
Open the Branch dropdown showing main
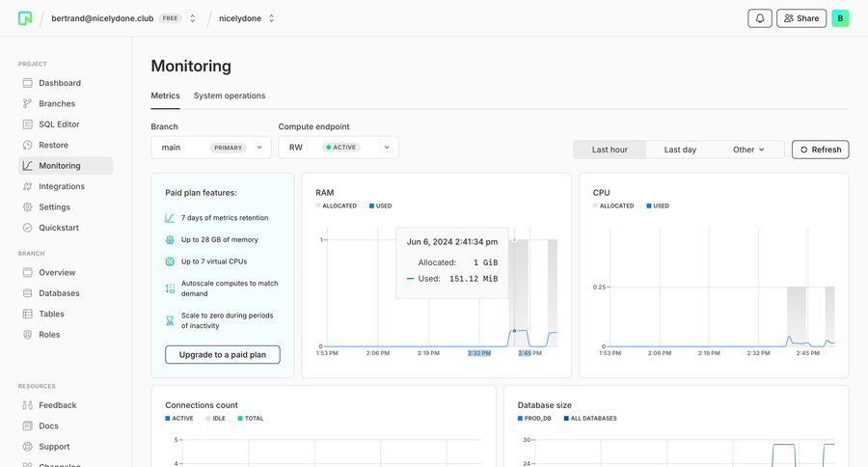pyautogui.click(x=211, y=148)
